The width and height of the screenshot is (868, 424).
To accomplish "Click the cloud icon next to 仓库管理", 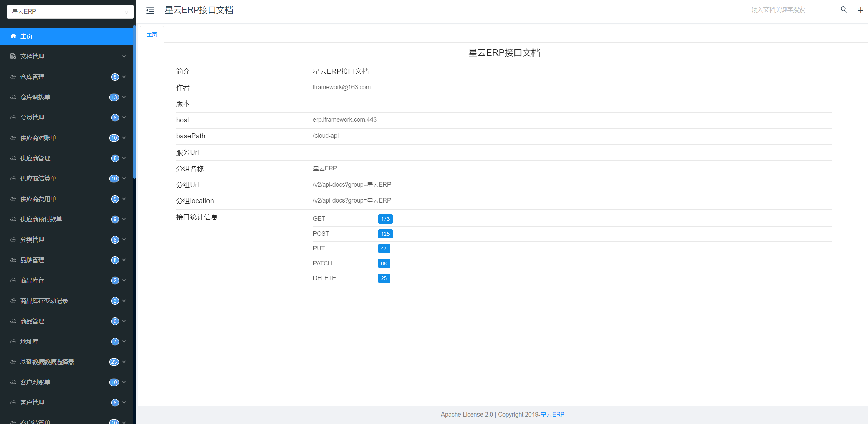I will click(x=13, y=77).
